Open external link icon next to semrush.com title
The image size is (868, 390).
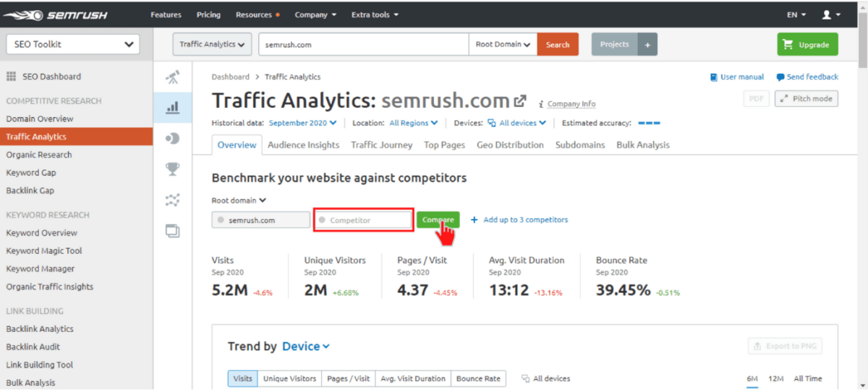[x=519, y=101]
